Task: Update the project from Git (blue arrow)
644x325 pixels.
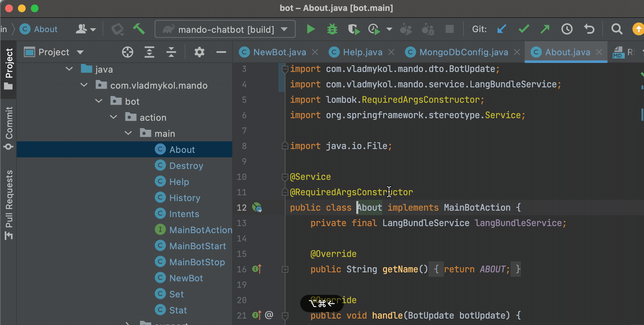Action: point(501,29)
